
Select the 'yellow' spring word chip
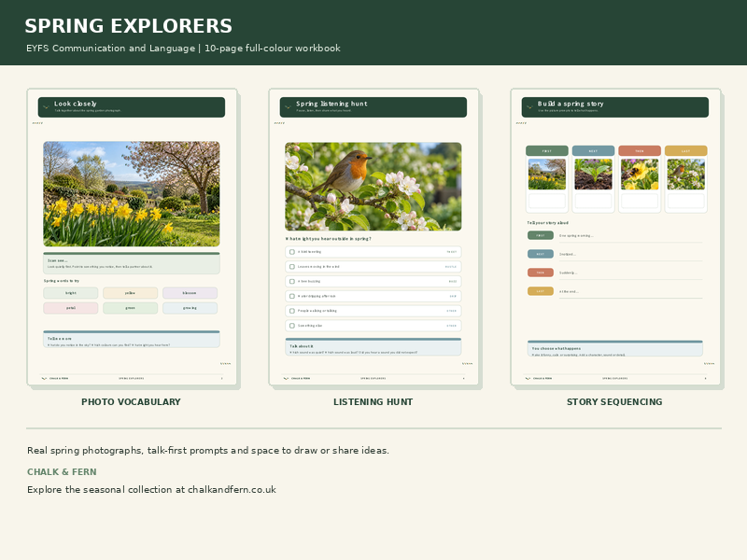pyautogui.click(x=130, y=293)
